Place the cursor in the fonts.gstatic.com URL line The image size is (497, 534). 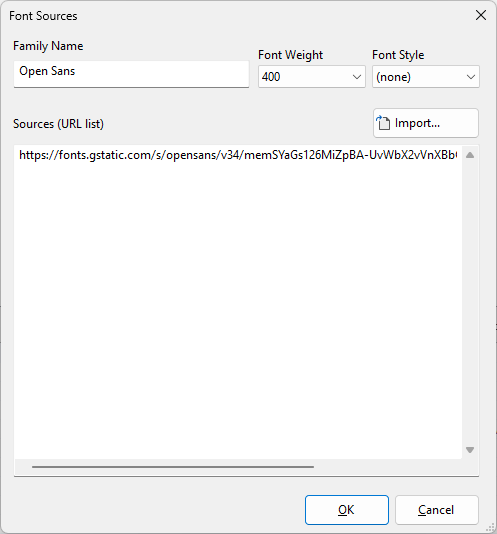tap(238, 155)
